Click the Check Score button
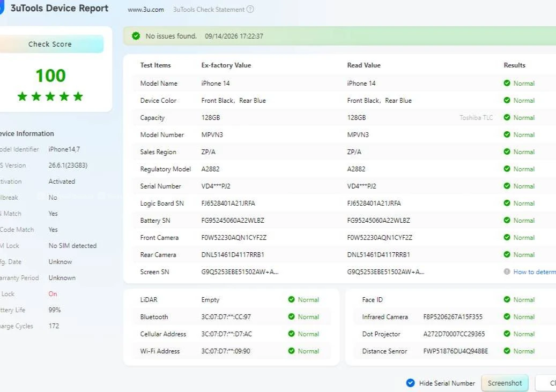 (50, 44)
